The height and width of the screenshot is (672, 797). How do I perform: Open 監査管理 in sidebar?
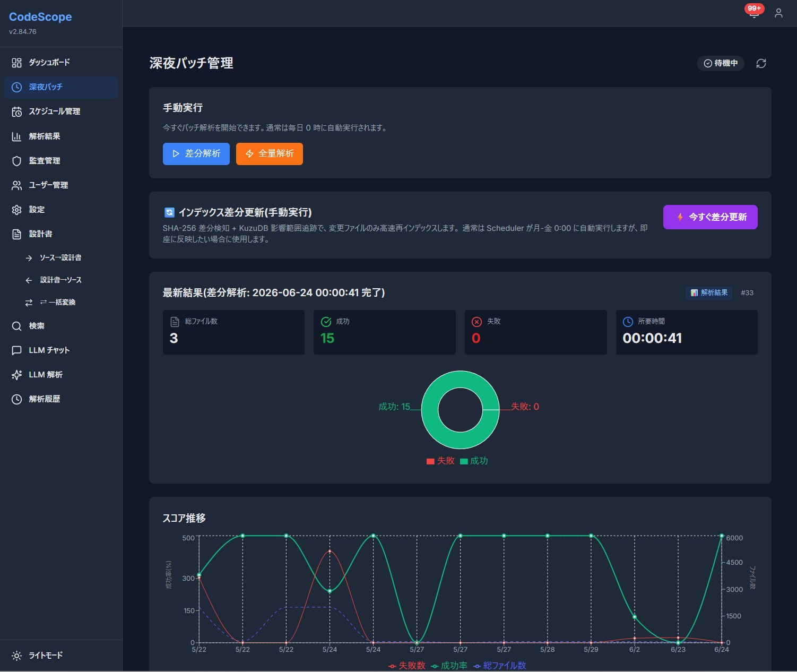[61, 161]
